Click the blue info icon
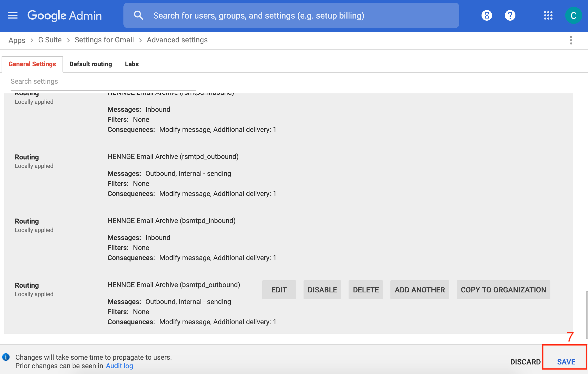588x374 pixels. pos(6,357)
